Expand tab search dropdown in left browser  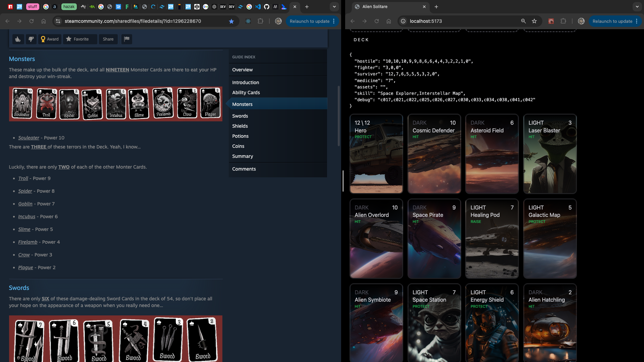tap(334, 7)
